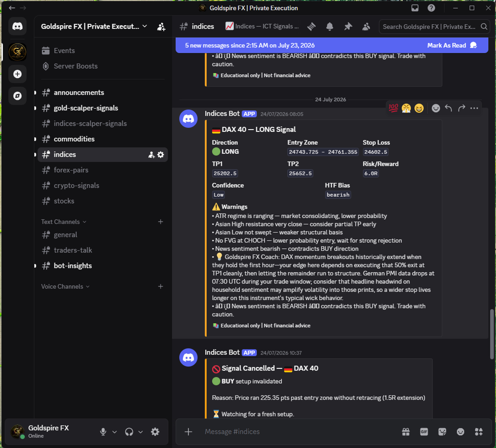The width and height of the screenshot is (496, 448).
Task: Edit indices channel settings gear
Action: (x=161, y=155)
